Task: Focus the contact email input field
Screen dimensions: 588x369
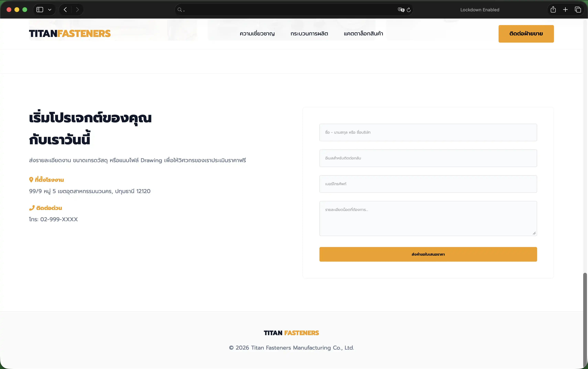Action: pos(428,158)
